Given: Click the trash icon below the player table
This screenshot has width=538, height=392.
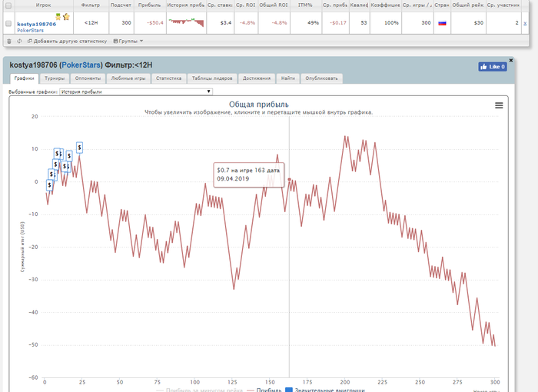Looking at the screenshot, I should [9, 42].
